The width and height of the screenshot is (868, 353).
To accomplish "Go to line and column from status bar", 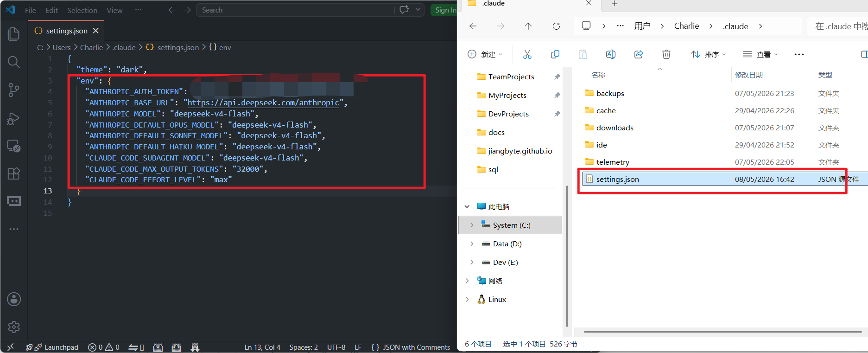I will tap(262, 347).
